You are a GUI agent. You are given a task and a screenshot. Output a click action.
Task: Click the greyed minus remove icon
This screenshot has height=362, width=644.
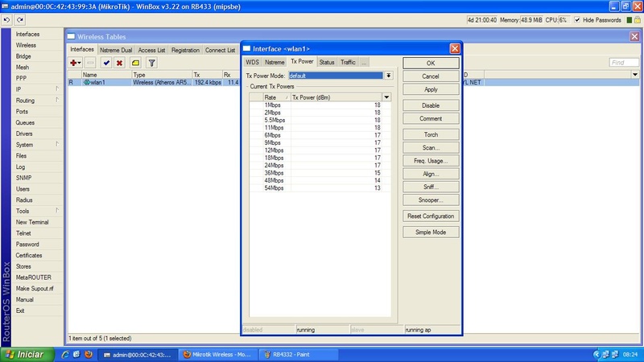(90, 63)
